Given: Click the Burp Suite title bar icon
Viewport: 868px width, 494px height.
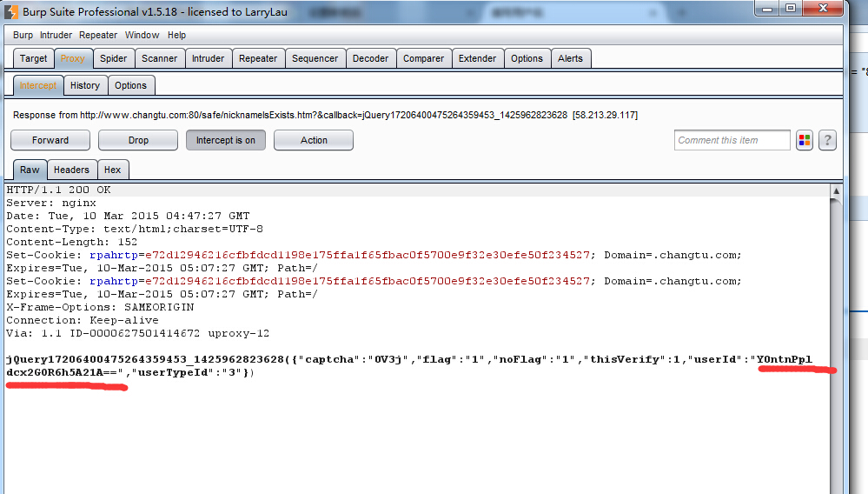Looking at the screenshot, I should tap(10, 11).
